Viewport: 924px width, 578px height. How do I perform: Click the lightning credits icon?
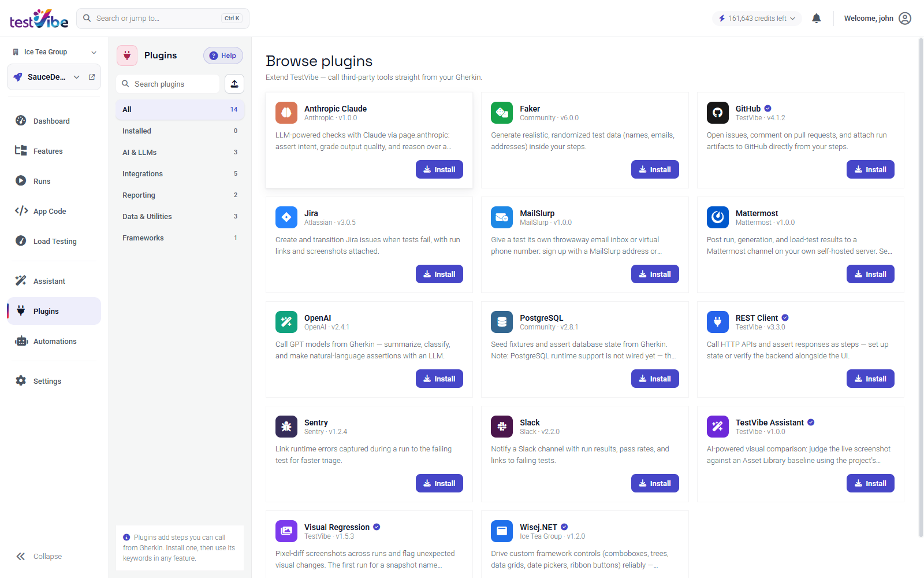click(722, 18)
